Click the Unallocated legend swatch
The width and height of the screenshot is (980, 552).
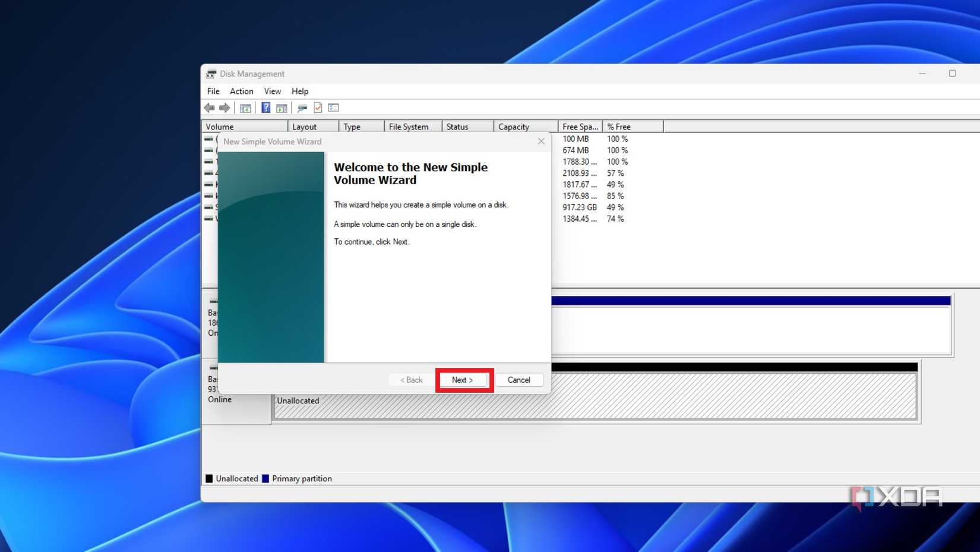(x=208, y=478)
